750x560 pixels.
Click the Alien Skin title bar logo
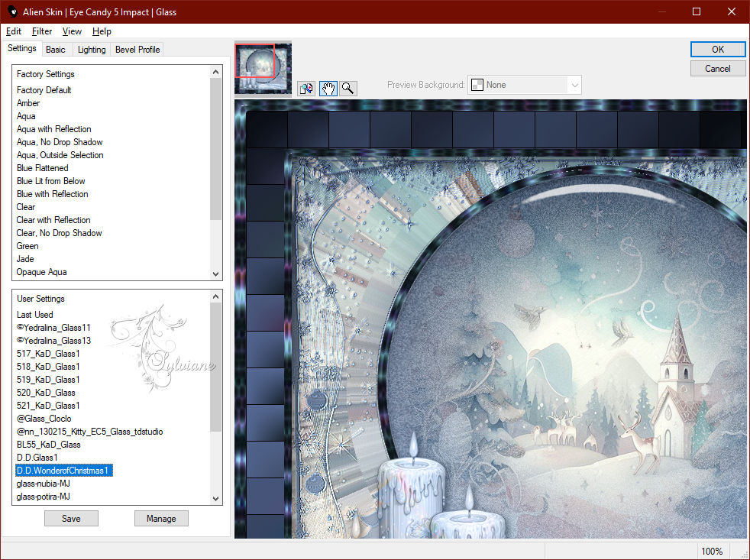coord(12,11)
